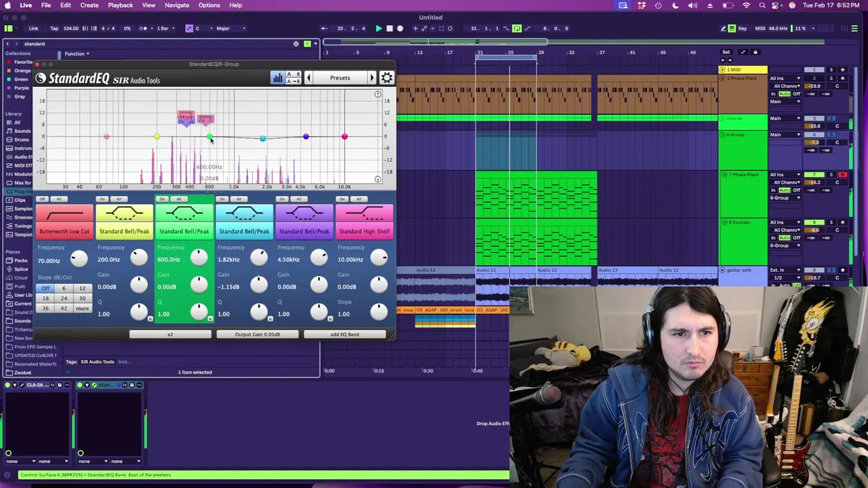
Task: Go to the previous StandardEQ preset
Action: 309,78
